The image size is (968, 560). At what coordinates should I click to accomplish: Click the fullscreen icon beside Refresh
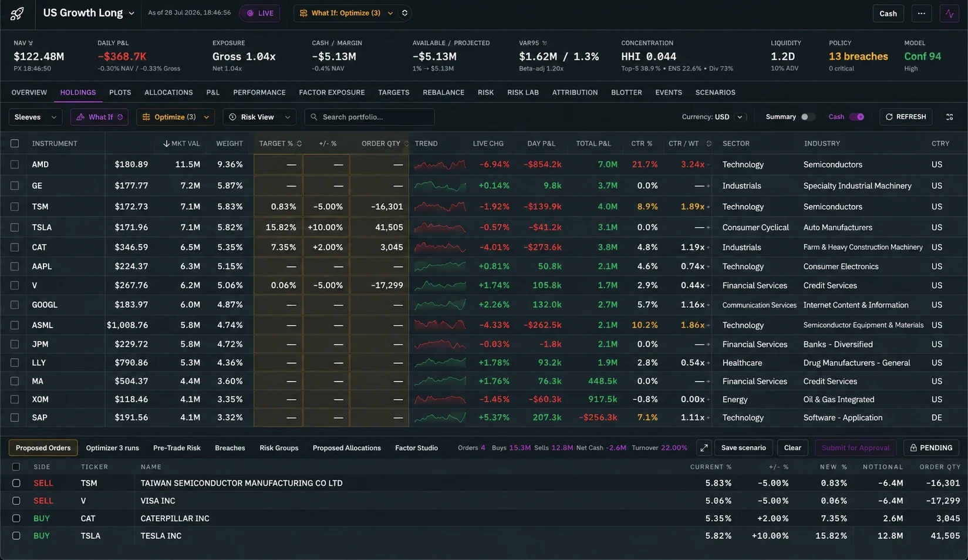(x=949, y=117)
